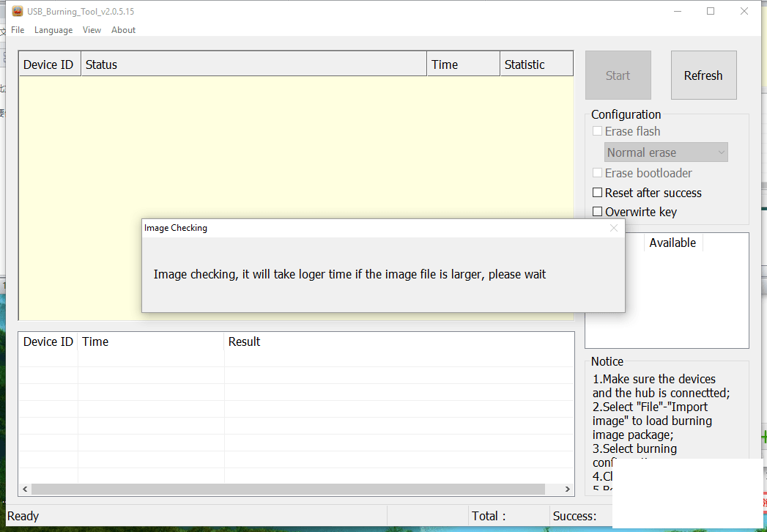
Task: Click the Image Checking dialog title
Action: 176,228
